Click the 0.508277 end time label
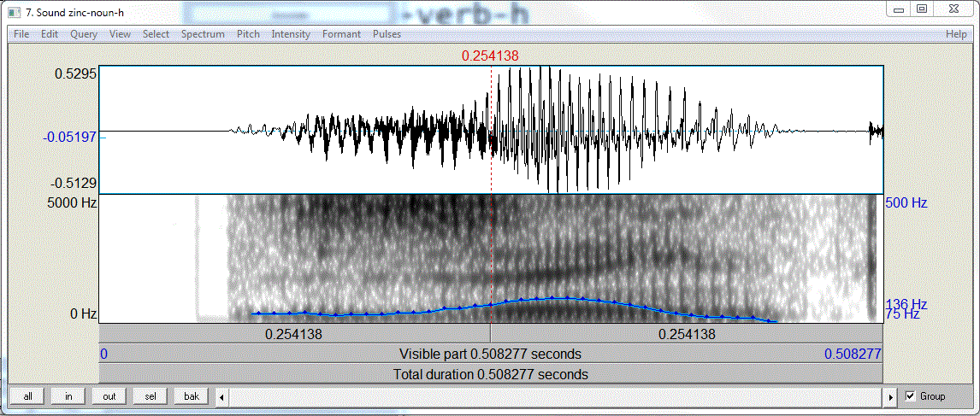 pos(853,354)
